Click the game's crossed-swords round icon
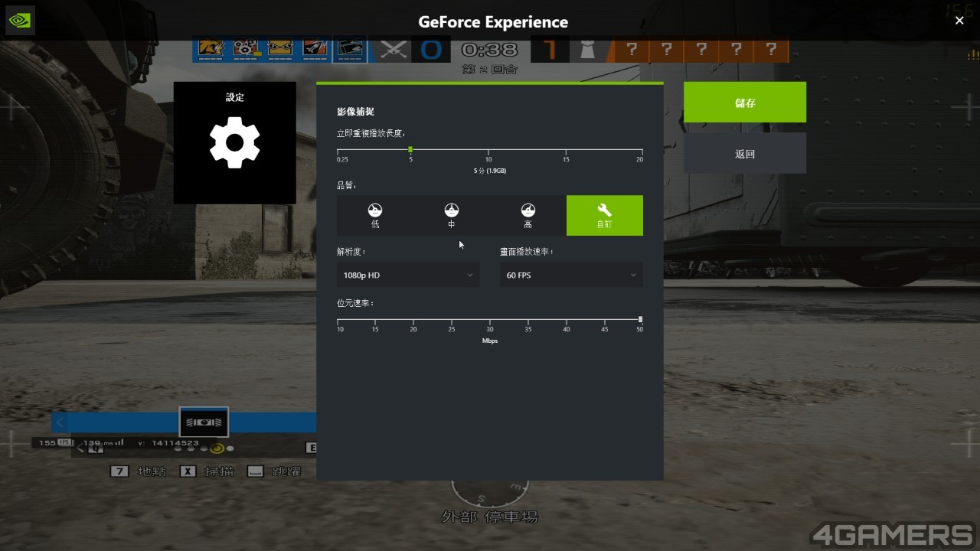Viewport: 980px width, 551px height. pyautogui.click(x=394, y=51)
